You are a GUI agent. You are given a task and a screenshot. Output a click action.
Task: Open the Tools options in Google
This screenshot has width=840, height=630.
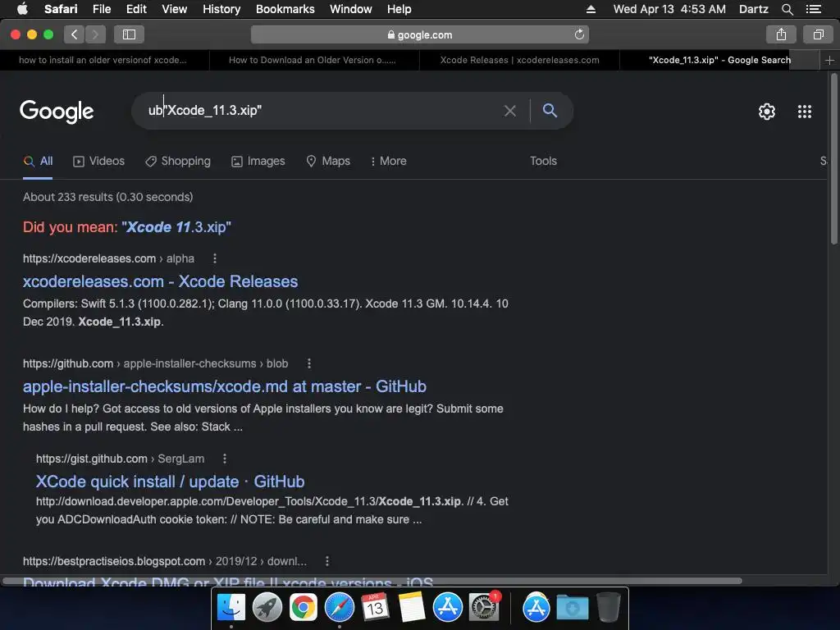[x=543, y=162]
